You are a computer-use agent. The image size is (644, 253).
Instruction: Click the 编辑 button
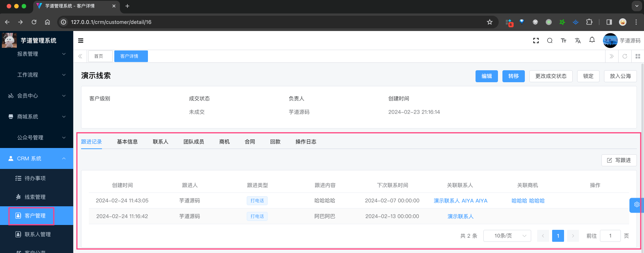coord(486,76)
